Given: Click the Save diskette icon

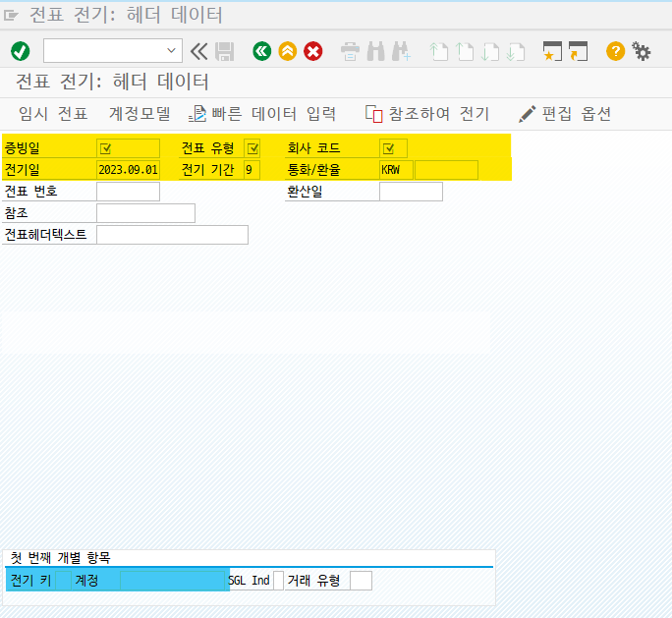Looking at the screenshot, I should [x=225, y=52].
